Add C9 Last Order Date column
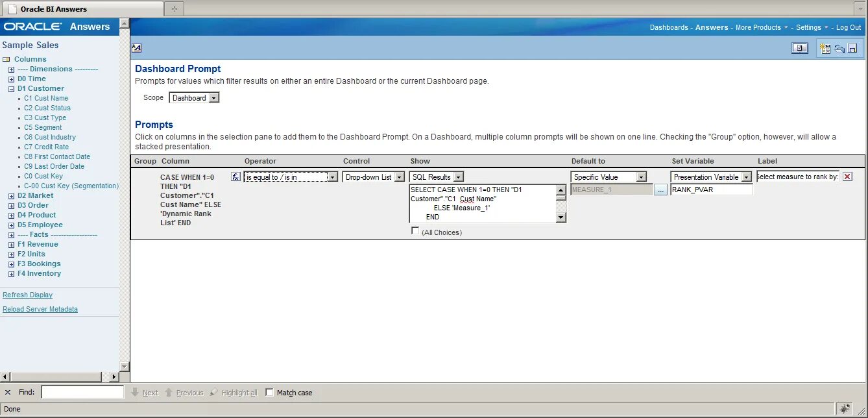 pos(54,166)
